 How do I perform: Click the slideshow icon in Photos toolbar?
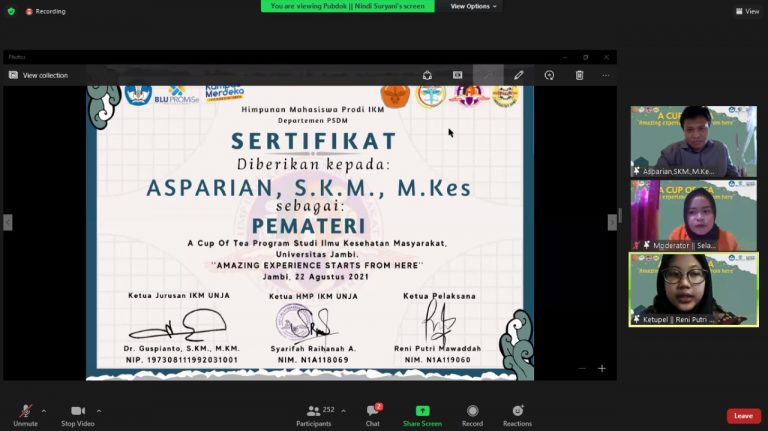pyautogui.click(x=457, y=75)
